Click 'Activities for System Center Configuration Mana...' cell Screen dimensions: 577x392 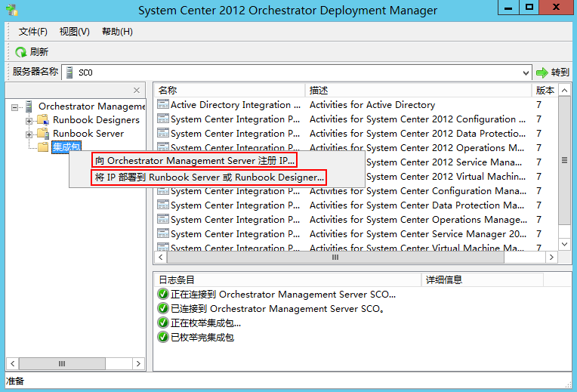tap(418, 191)
